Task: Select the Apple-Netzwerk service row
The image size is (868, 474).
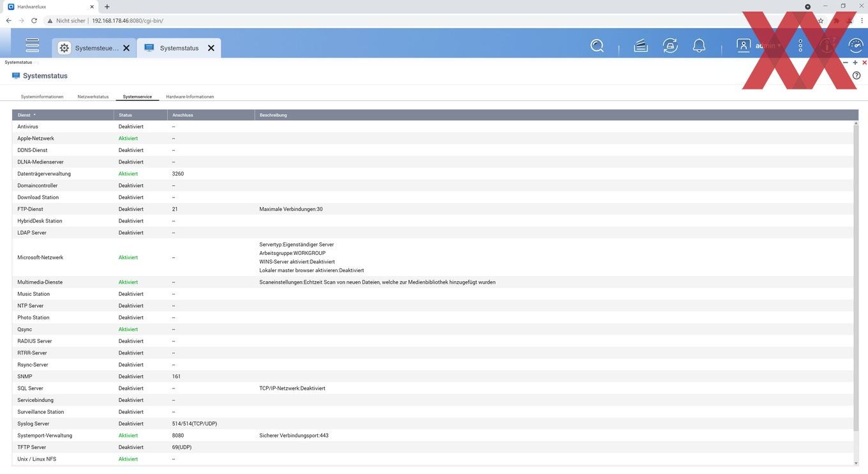Action: click(x=433, y=138)
